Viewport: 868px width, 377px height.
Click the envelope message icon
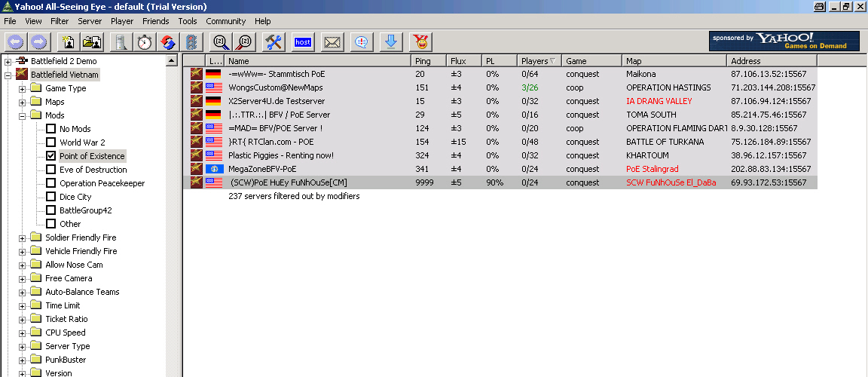[x=332, y=42]
